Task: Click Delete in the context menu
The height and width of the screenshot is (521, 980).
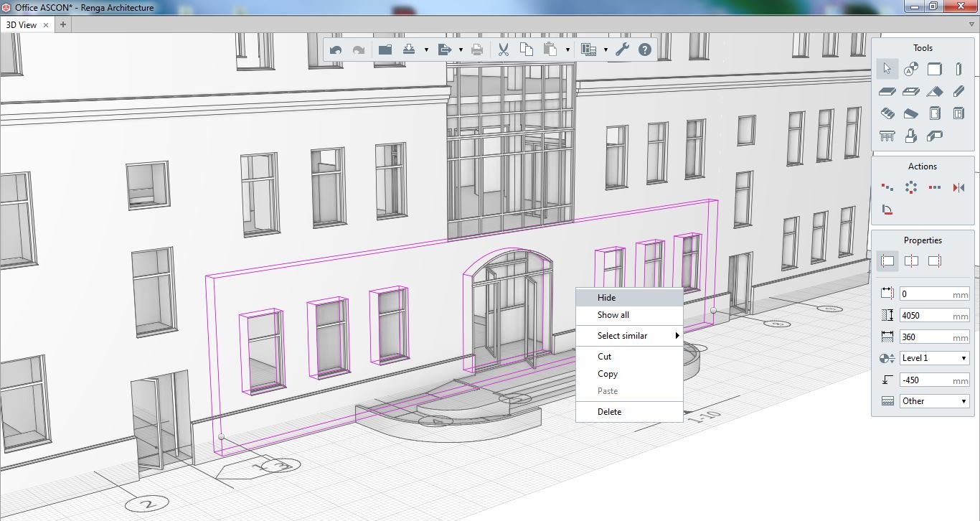Action: coord(609,412)
